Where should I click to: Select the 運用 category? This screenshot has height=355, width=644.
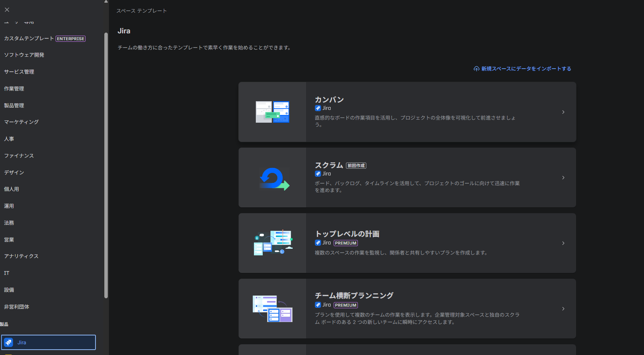click(x=9, y=206)
